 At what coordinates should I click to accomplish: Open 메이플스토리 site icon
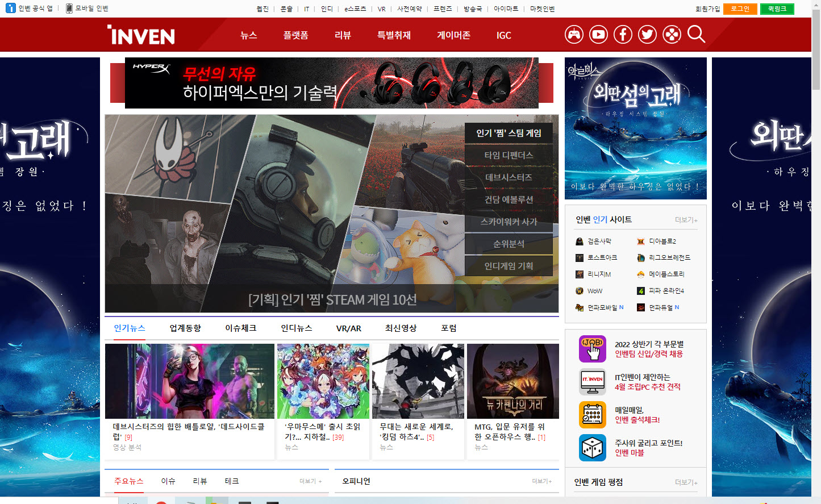tap(641, 274)
